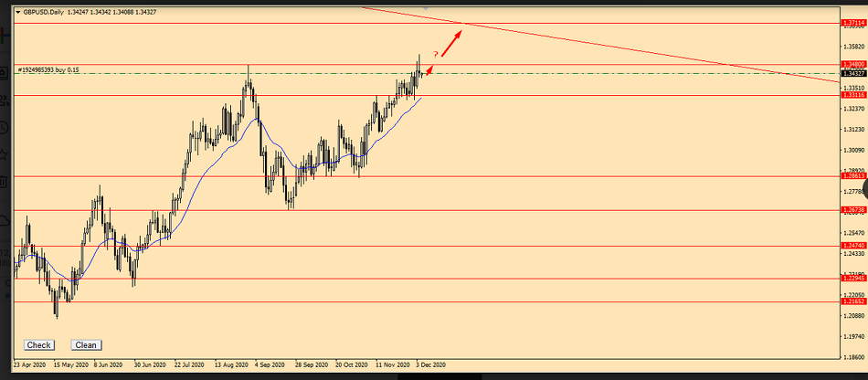Select the 1.28613 price level label
The height and width of the screenshot is (380, 868).
[852, 176]
